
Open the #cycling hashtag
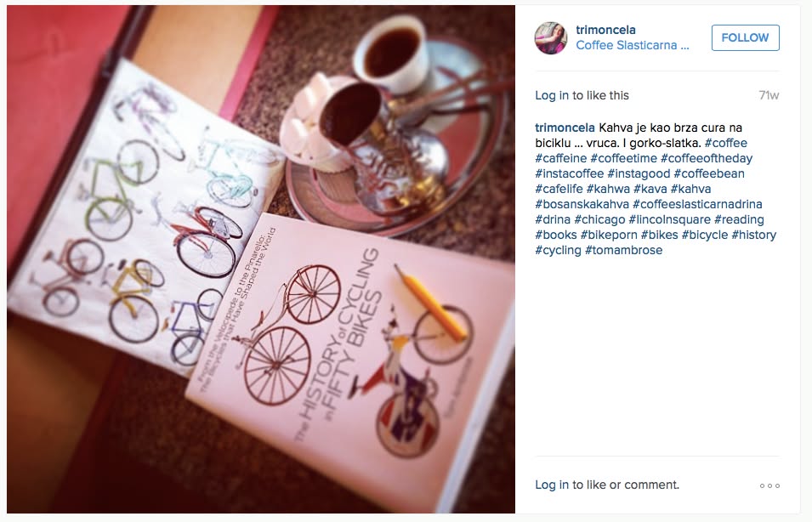559,250
